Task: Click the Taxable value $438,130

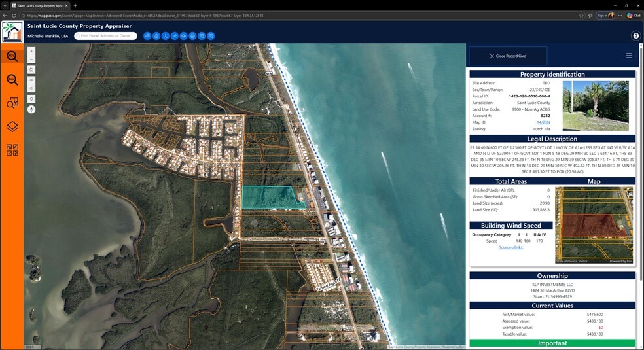Action: [x=595, y=334]
